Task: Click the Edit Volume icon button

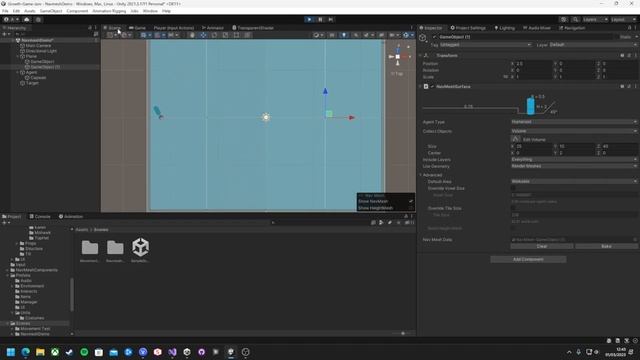Action: tap(516, 139)
